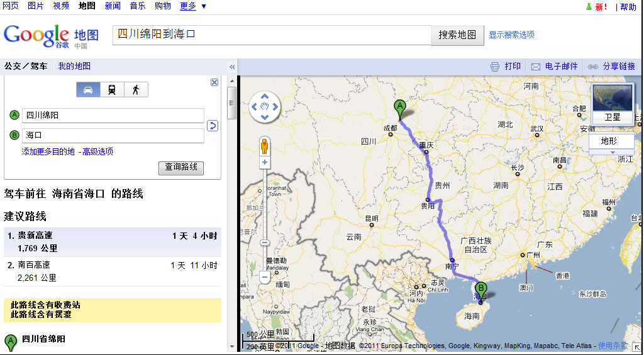Collapse the left sidebar panel
The image size is (644, 355).
click(232, 67)
